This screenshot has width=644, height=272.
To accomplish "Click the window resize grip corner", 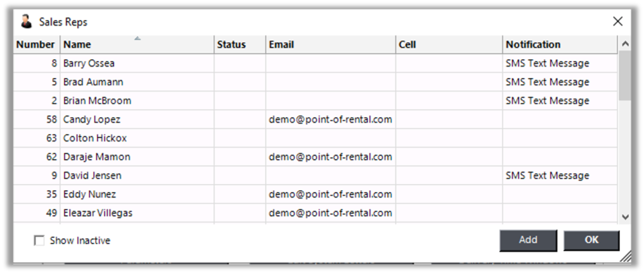I will (625, 256).
